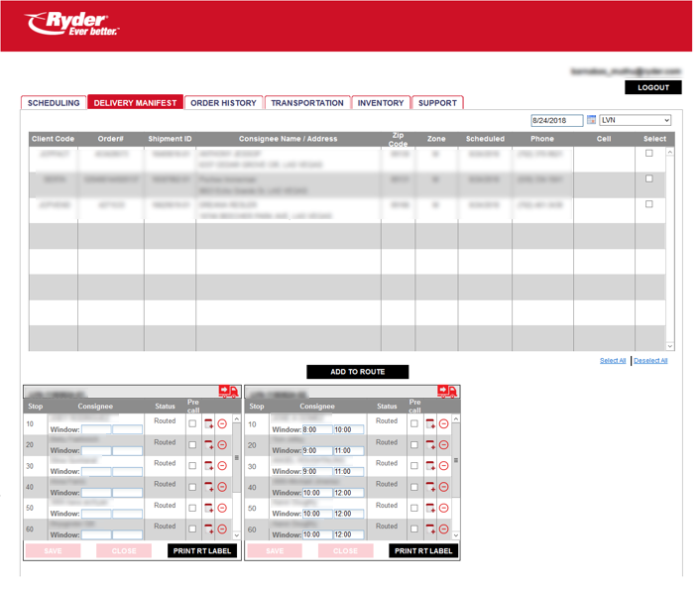Select the third order row checkbox
The image size is (700, 589).
pos(649,204)
